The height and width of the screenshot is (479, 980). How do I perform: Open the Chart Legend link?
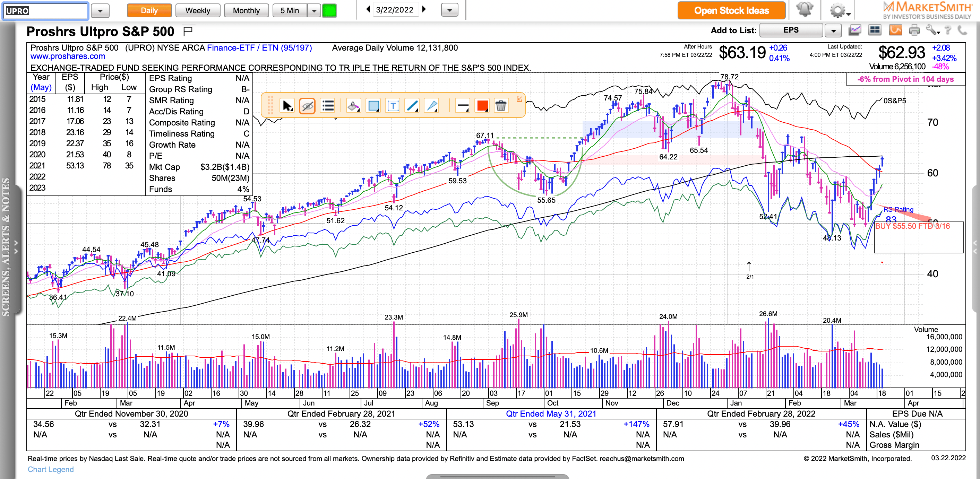click(51, 469)
